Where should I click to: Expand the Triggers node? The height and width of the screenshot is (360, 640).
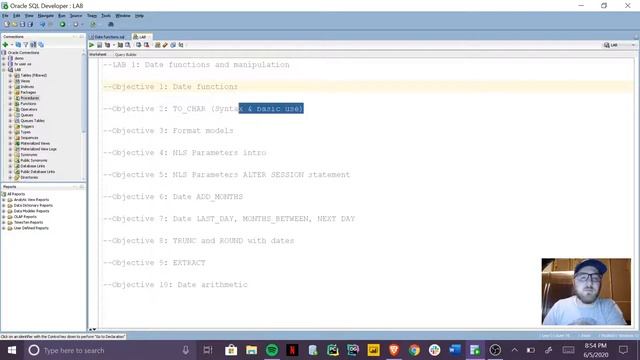click(10, 127)
